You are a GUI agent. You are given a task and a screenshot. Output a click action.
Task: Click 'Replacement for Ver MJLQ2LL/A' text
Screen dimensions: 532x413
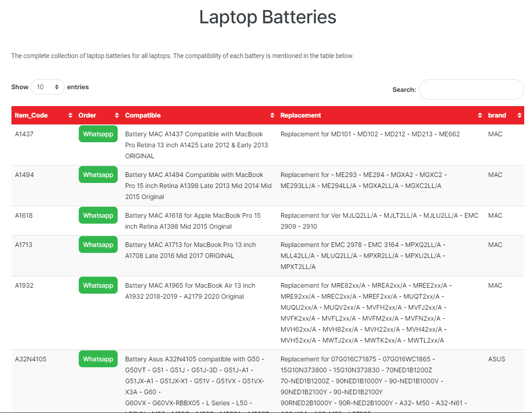pos(380,221)
